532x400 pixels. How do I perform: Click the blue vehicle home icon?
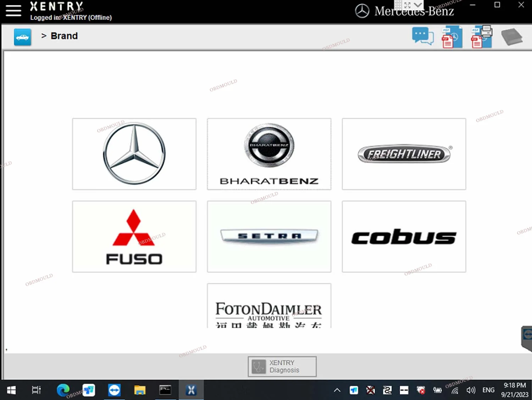(22, 37)
